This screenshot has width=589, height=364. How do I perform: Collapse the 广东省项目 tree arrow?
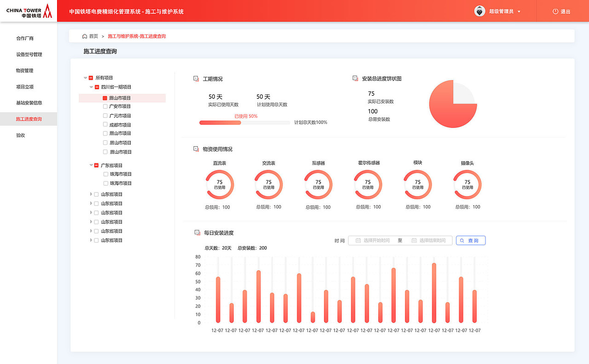(91, 165)
